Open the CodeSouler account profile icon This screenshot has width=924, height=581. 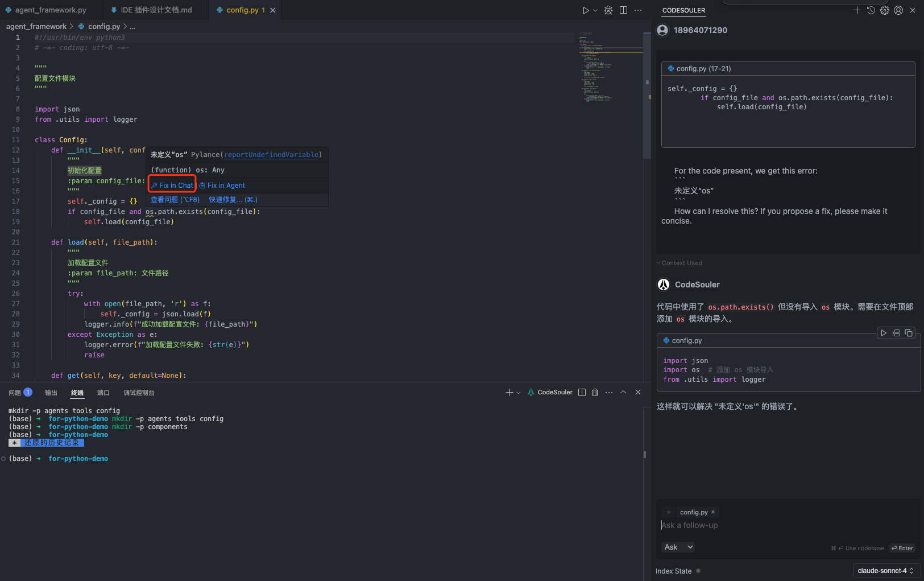(x=898, y=10)
